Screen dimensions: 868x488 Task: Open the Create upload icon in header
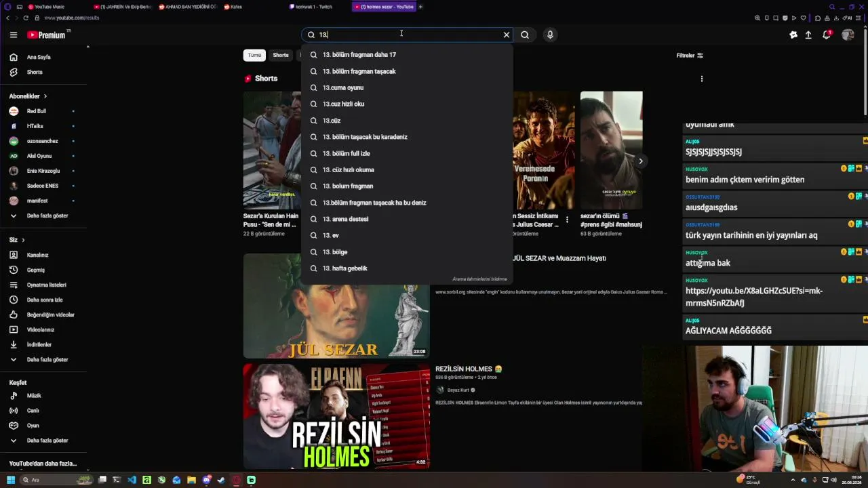(808, 35)
